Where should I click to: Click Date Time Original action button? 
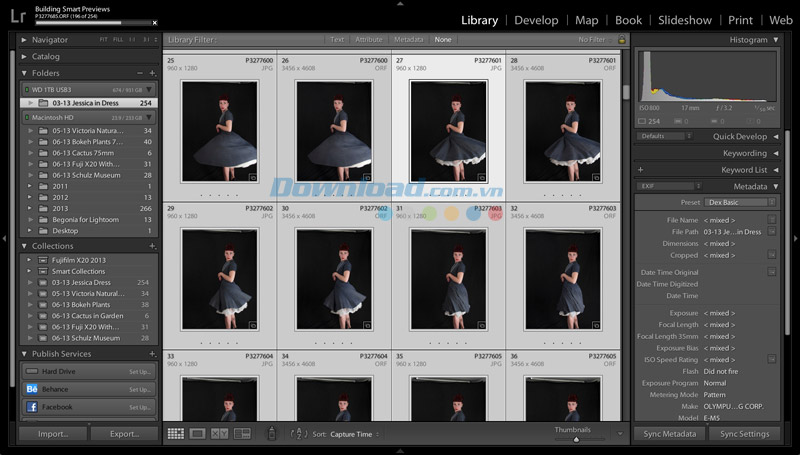771,272
